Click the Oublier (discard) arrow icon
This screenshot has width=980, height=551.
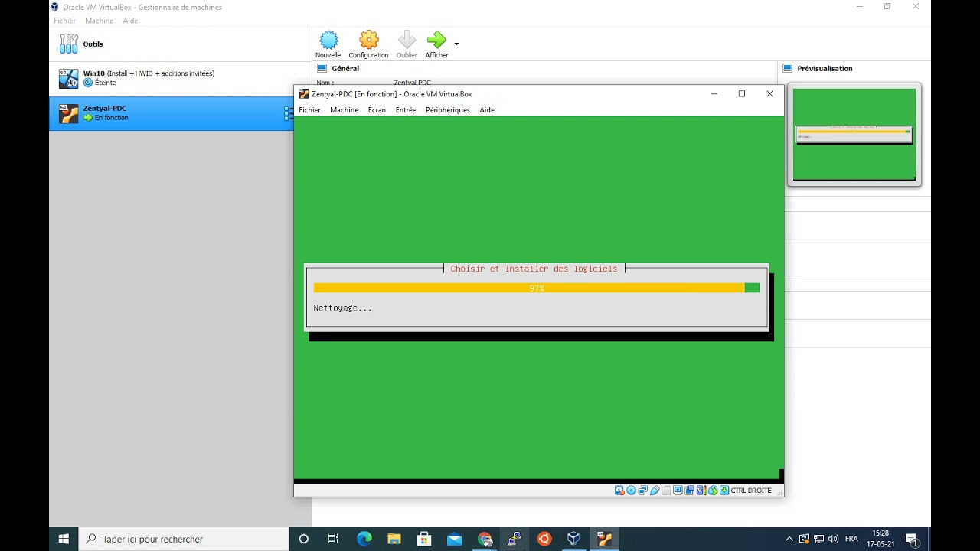point(407,40)
